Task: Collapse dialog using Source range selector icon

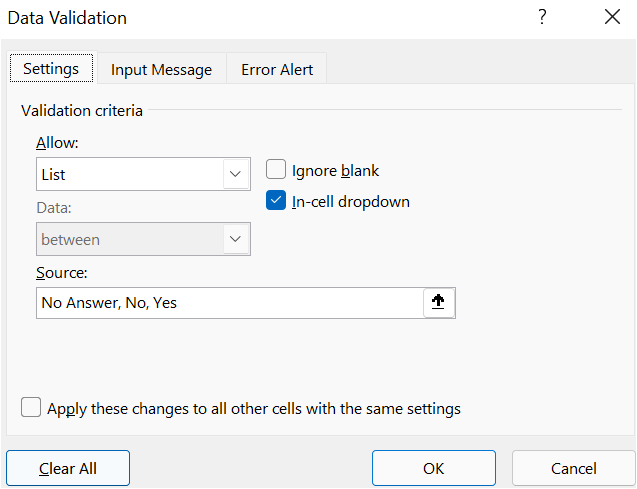Action: [x=439, y=303]
